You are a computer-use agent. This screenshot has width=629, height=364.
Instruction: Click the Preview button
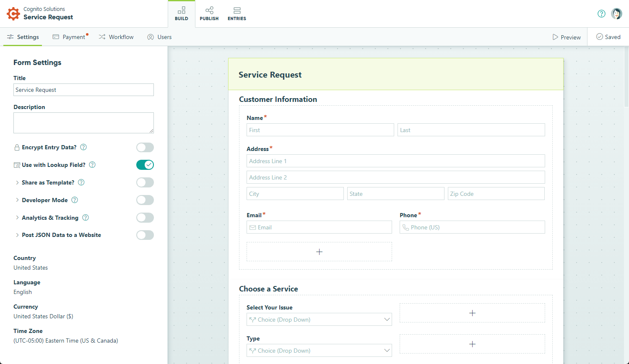point(566,37)
